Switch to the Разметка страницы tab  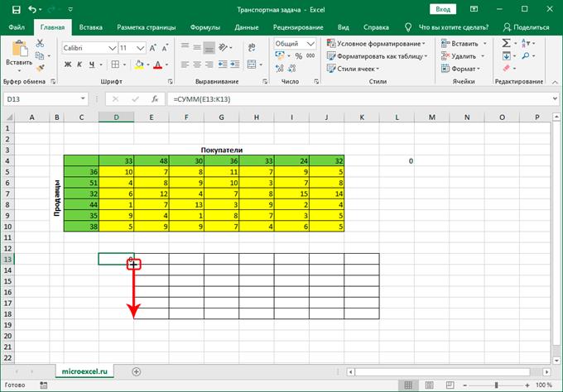[147, 27]
